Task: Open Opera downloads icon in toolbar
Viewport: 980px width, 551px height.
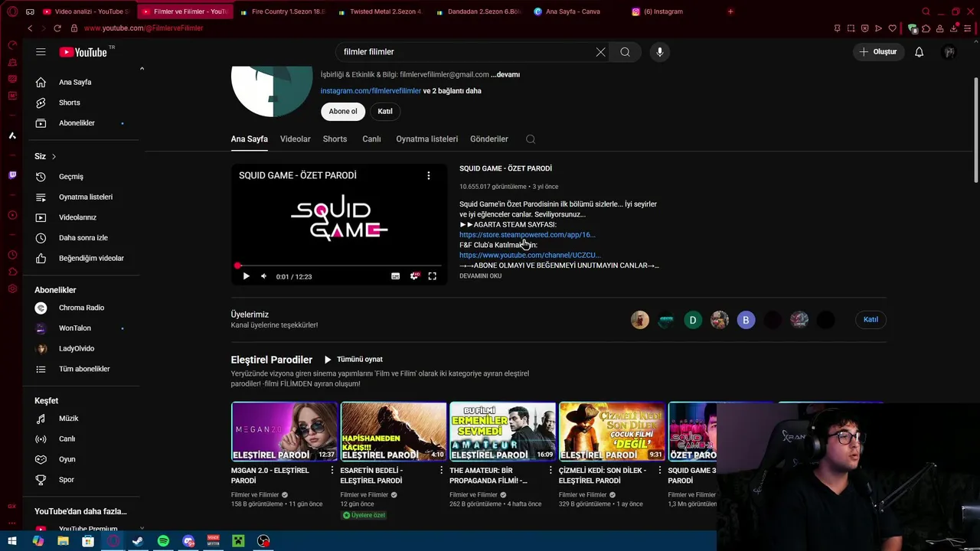Action: click(x=954, y=28)
